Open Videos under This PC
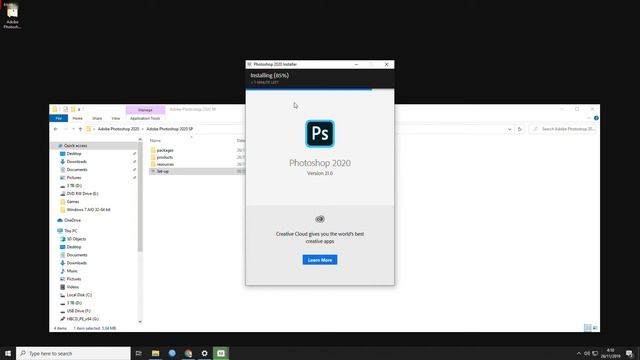640x360 pixels. (72, 287)
